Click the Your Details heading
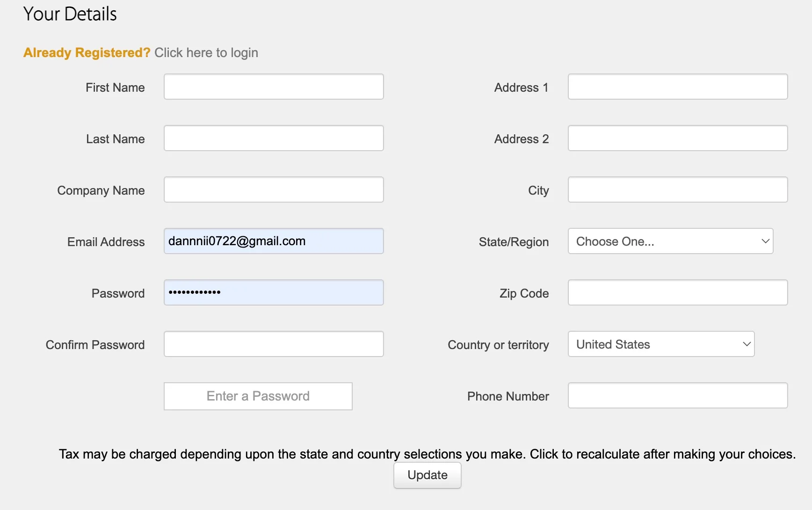 70,14
